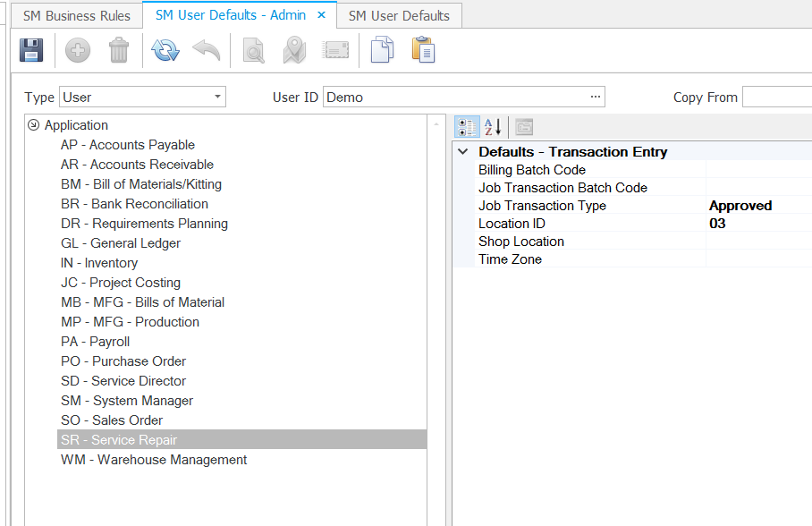Select PA - Payroll in application list

[x=95, y=342]
